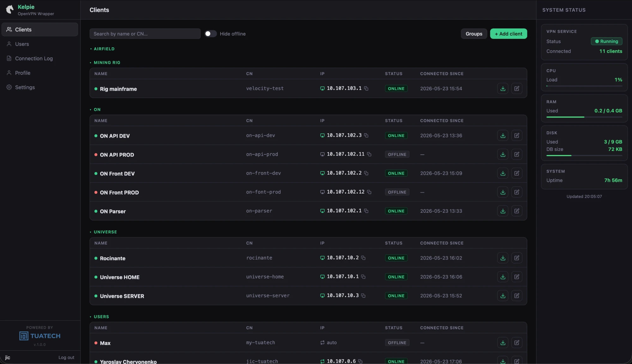
Task: Open the Settings page
Action: click(40, 87)
